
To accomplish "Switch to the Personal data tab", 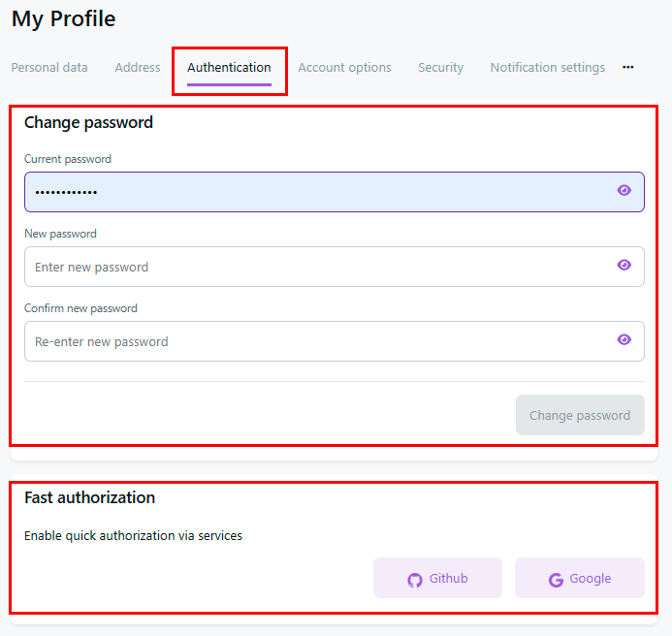I will pyautogui.click(x=49, y=68).
